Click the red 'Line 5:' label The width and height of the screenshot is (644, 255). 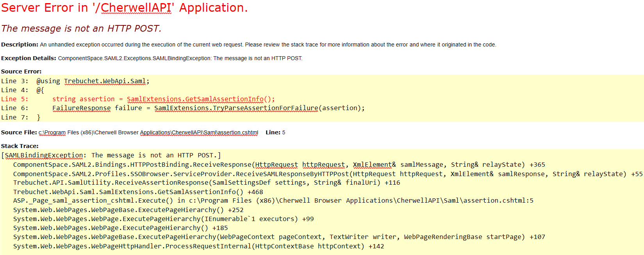coord(14,99)
